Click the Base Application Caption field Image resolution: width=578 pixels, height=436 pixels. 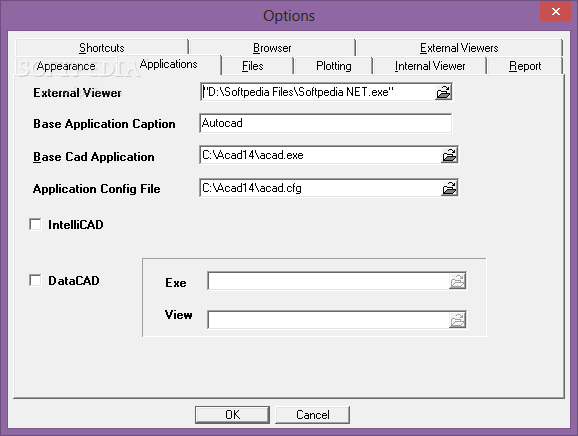coord(325,123)
